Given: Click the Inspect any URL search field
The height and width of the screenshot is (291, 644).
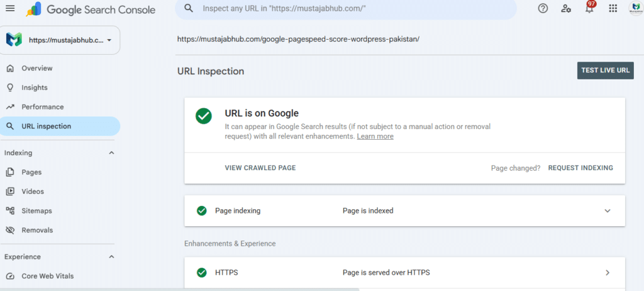Looking at the screenshot, I should click(x=346, y=9).
